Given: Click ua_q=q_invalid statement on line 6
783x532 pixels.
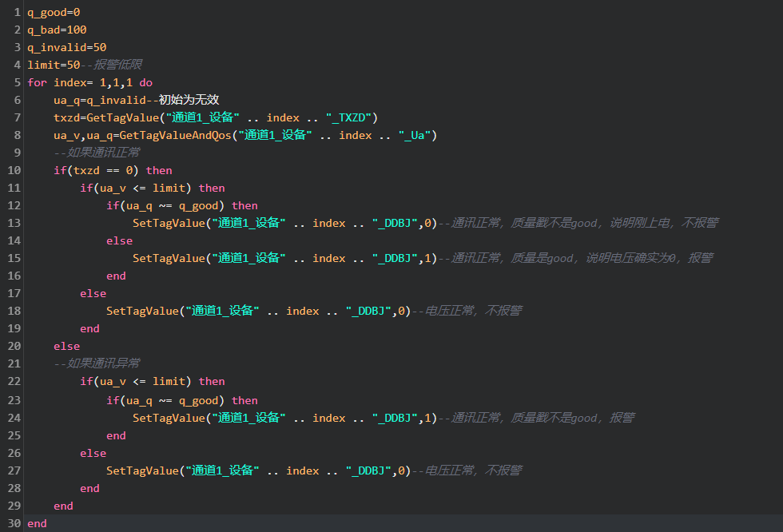Looking at the screenshot, I should point(100,100).
